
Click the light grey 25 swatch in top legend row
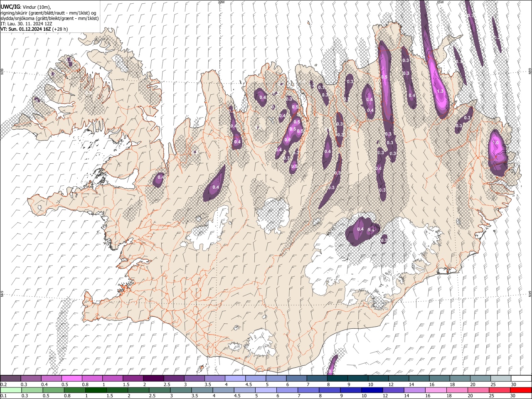[501, 378]
